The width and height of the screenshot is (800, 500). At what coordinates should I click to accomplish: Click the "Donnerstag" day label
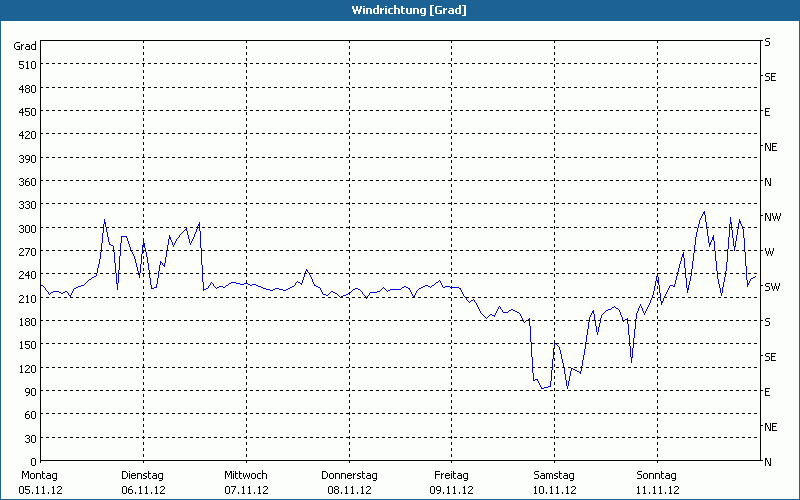(349, 476)
